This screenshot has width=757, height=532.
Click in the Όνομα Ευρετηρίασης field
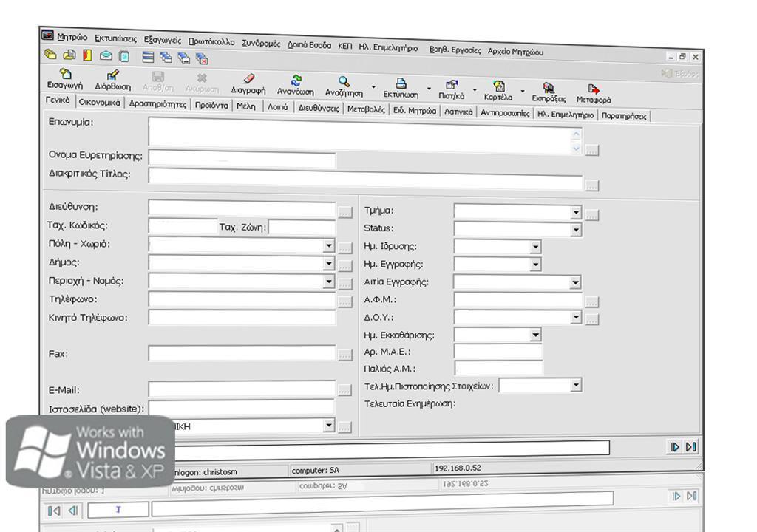pyautogui.click(x=242, y=158)
